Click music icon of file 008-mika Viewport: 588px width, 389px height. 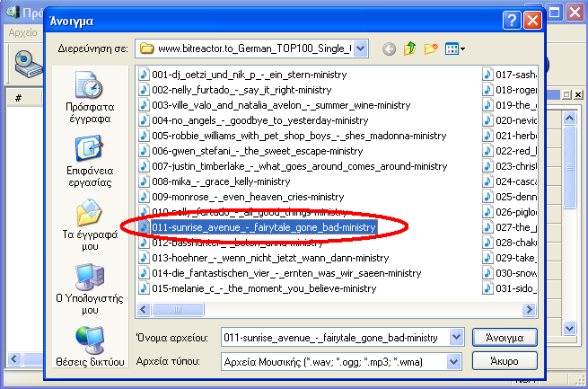tap(144, 181)
